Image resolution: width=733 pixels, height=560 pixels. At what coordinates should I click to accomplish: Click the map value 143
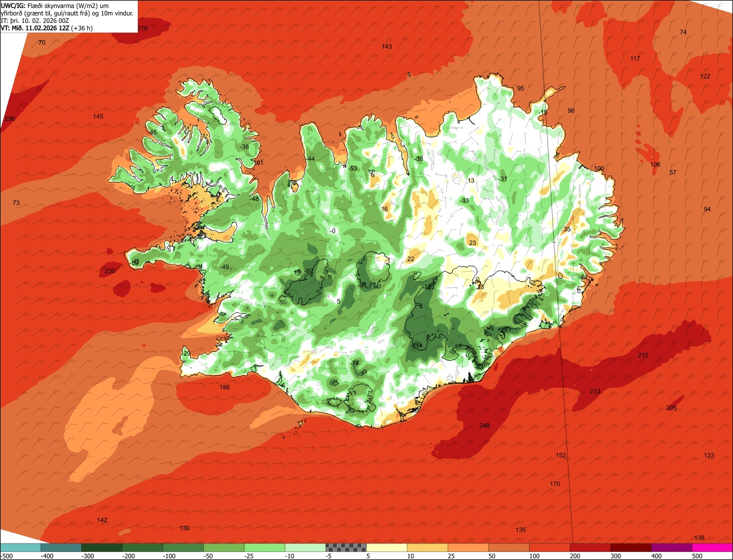(x=387, y=46)
